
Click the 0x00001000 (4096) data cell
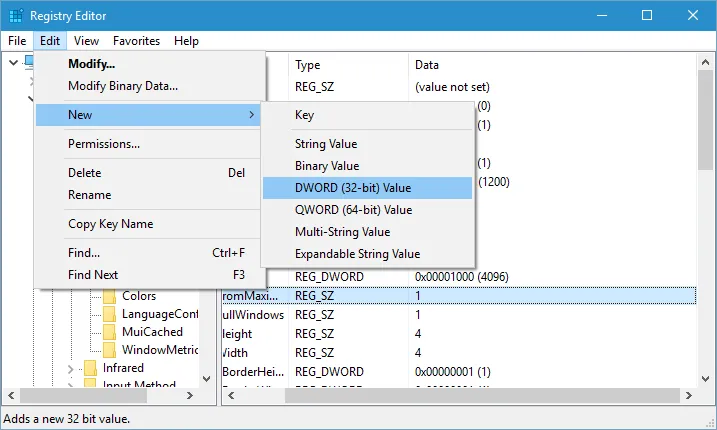pos(461,277)
